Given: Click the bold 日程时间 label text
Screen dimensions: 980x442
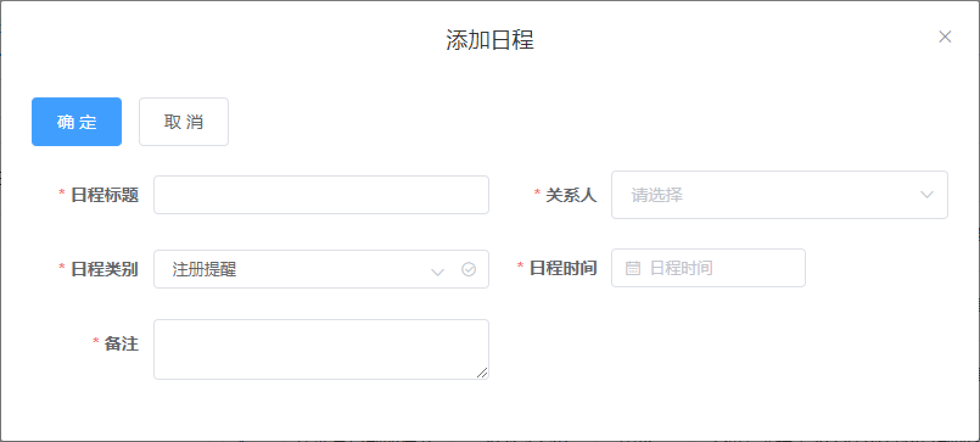Looking at the screenshot, I should [x=563, y=268].
